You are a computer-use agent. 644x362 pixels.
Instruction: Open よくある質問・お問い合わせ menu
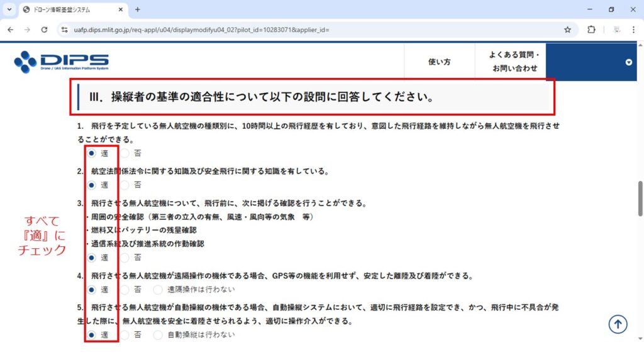coord(514,62)
